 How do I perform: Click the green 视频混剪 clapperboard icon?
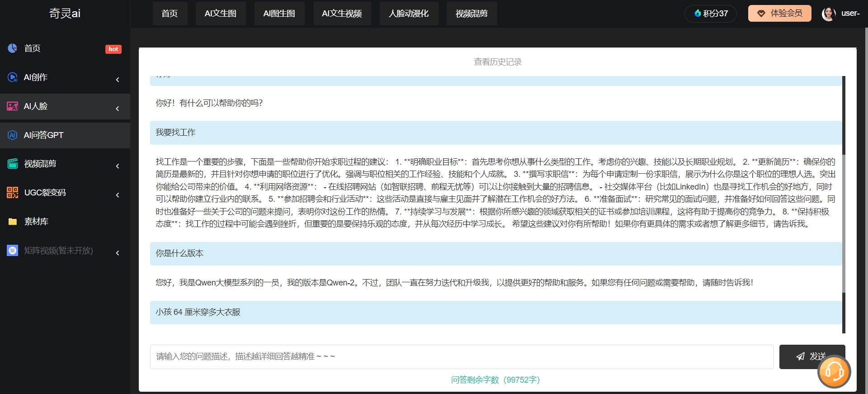click(x=13, y=164)
